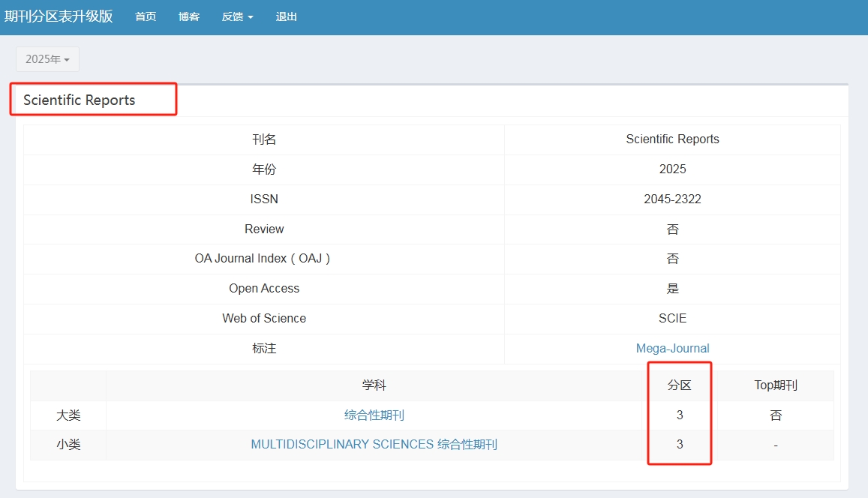Screen dimensions: 868x498
Task: Go to 首页 in navigation bar
Action: 146,16
